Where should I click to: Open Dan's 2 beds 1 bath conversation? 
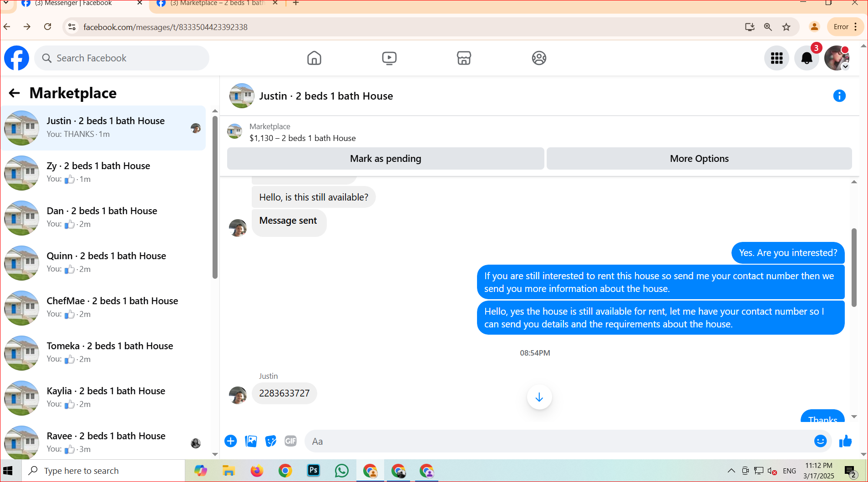pos(103,218)
